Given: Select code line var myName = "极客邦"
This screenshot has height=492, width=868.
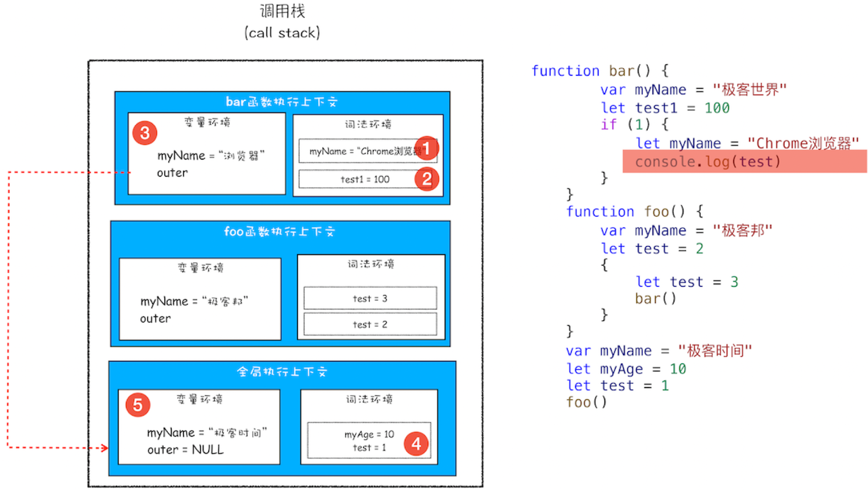Looking at the screenshot, I should (x=686, y=230).
